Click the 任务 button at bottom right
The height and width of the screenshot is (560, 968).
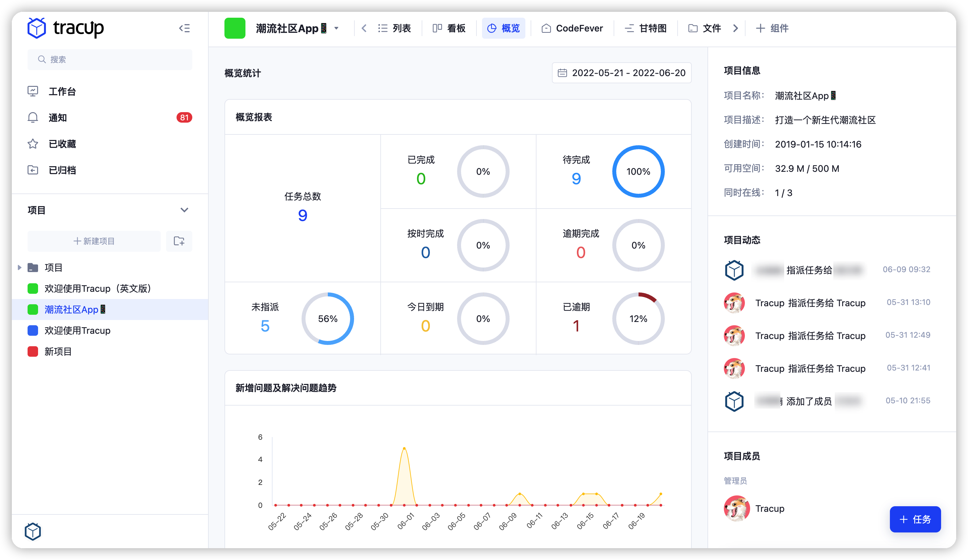pyautogui.click(x=915, y=519)
